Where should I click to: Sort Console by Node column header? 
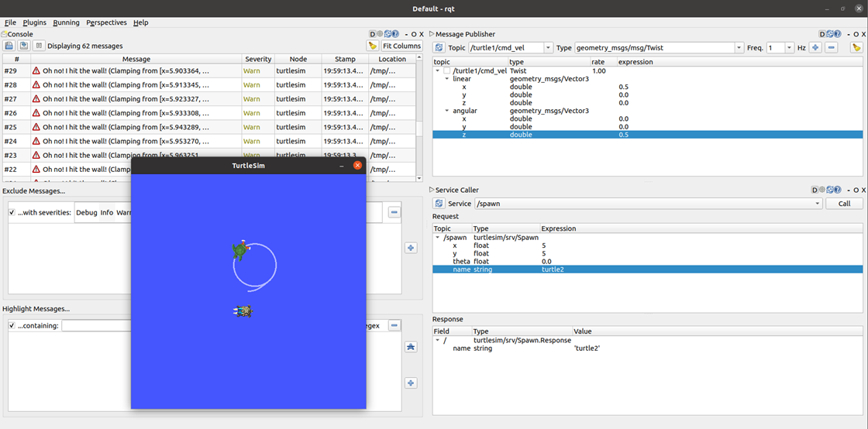(298, 59)
